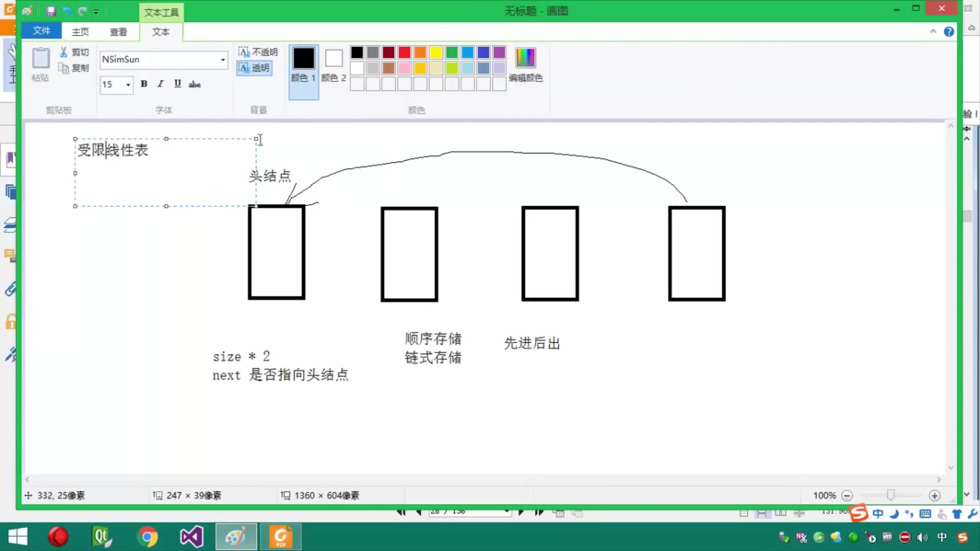The image size is (980, 551).
Task: Toggle Strikethrough text formatting
Action: [x=194, y=84]
